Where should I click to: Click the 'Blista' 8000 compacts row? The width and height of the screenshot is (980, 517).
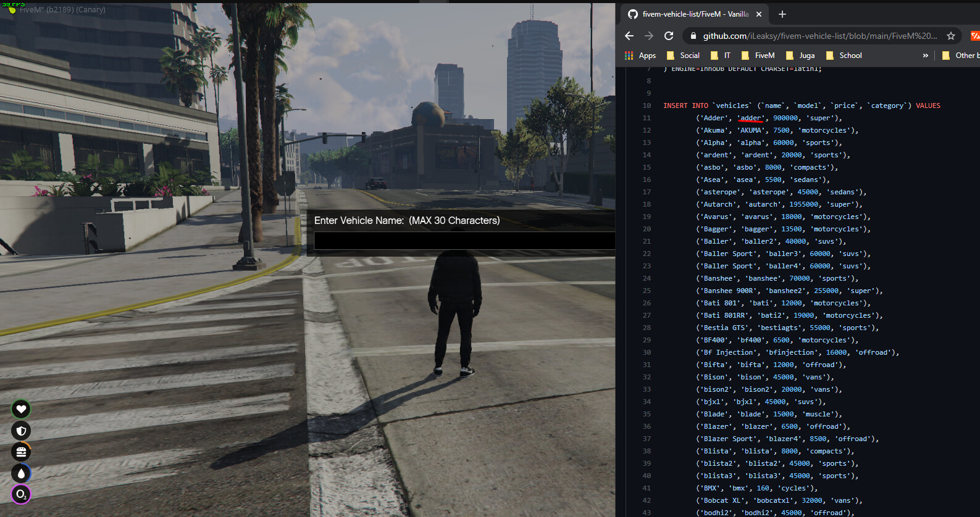(775, 451)
